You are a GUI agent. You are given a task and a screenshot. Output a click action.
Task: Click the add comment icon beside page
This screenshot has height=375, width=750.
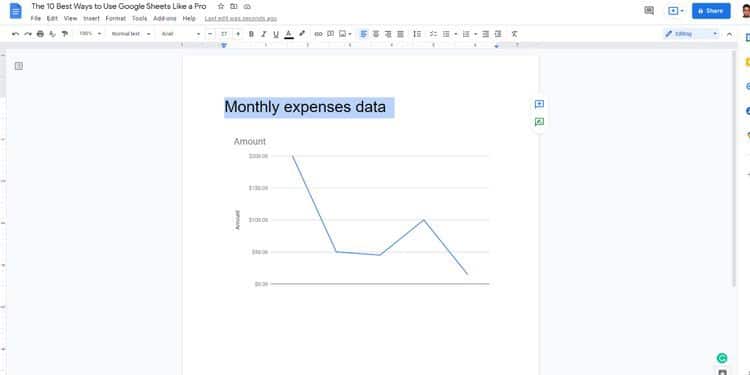click(x=539, y=104)
